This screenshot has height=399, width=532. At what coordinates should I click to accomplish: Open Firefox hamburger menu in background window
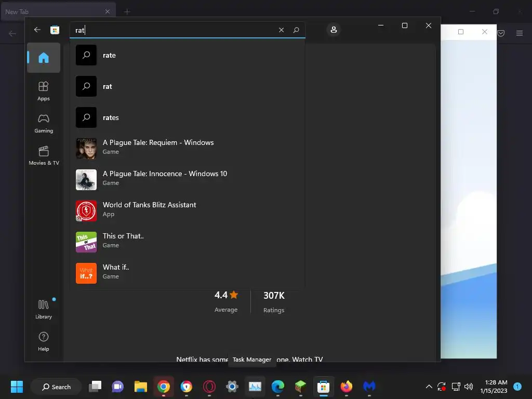pyautogui.click(x=520, y=33)
